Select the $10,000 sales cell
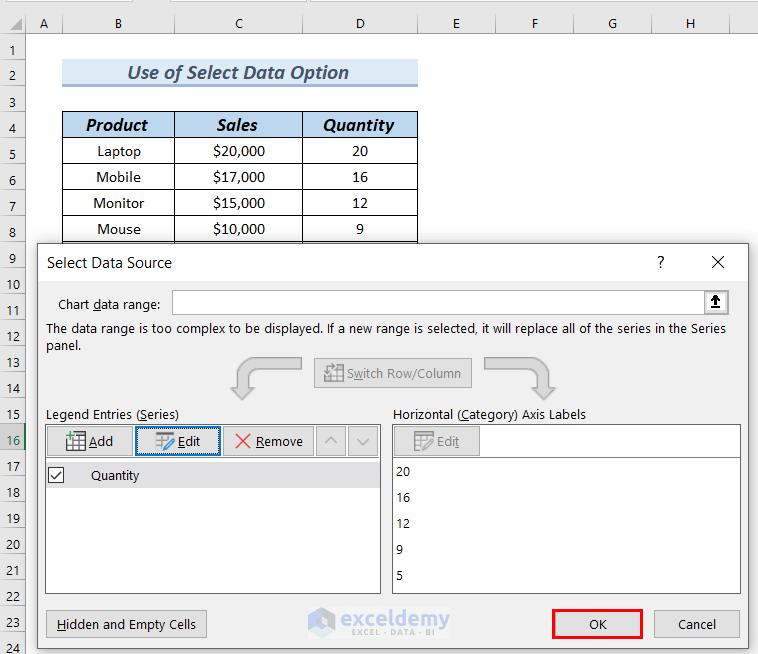The width and height of the screenshot is (758, 654). (238, 229)
